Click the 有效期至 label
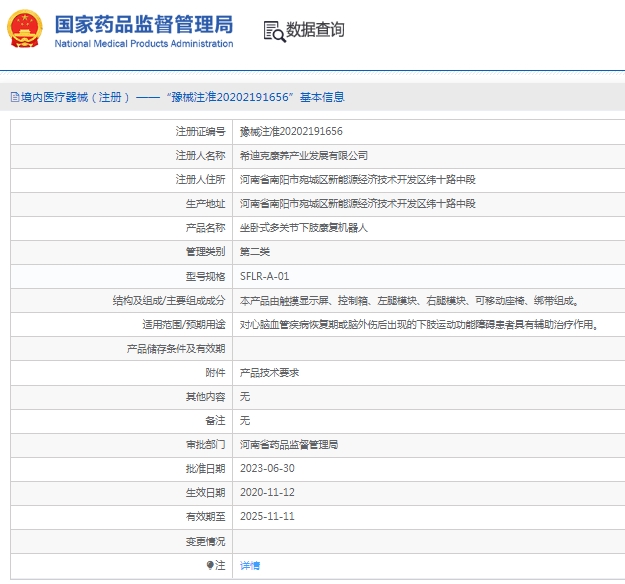This screenshot has height=584, width=625. (205, 517)
